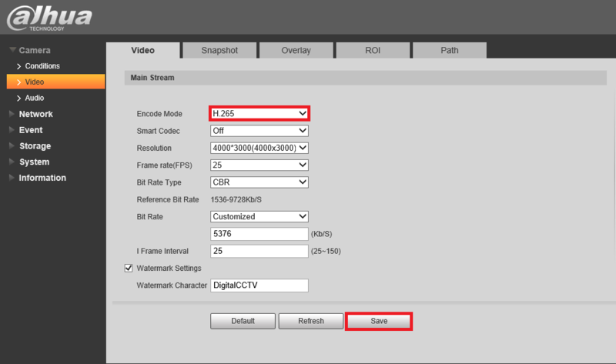
Task: Switch to the Overlay tab
Action: pyautogui.click(x=296, y=50)
